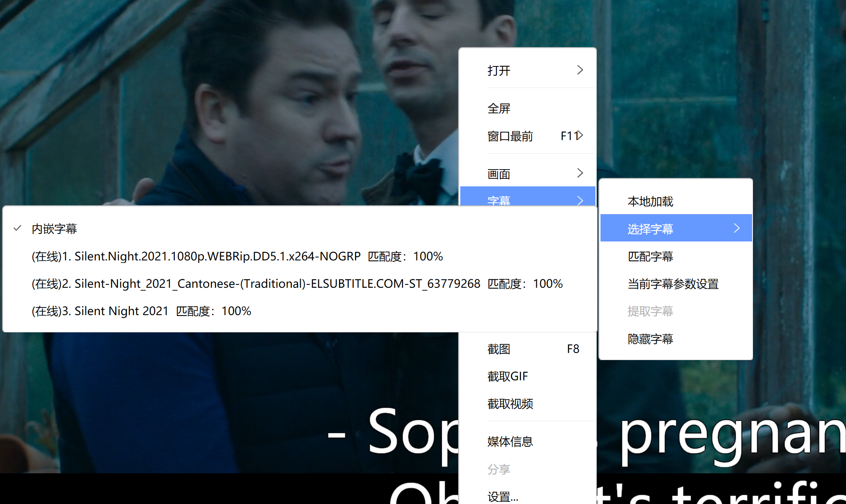Click the checkmark icon next to 内嵌字幕
Image resolution: width=846 pixels, height=504 pixels.
[x=17, y=228]
